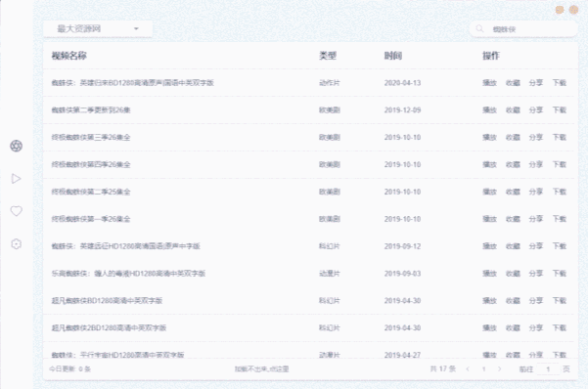Click 收藏 for 终极蜘蛛侠第二季25集全

pyautogui.click(x=513, y=192)
